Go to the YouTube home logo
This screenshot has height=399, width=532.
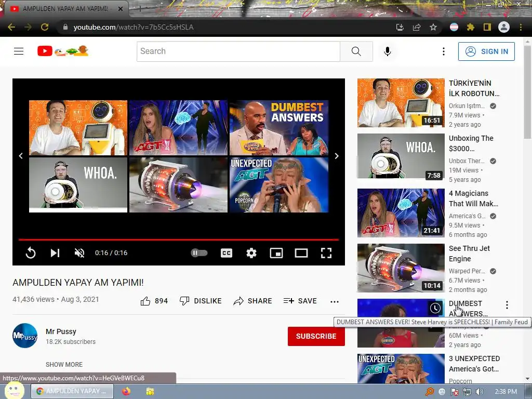pos(63,51)
